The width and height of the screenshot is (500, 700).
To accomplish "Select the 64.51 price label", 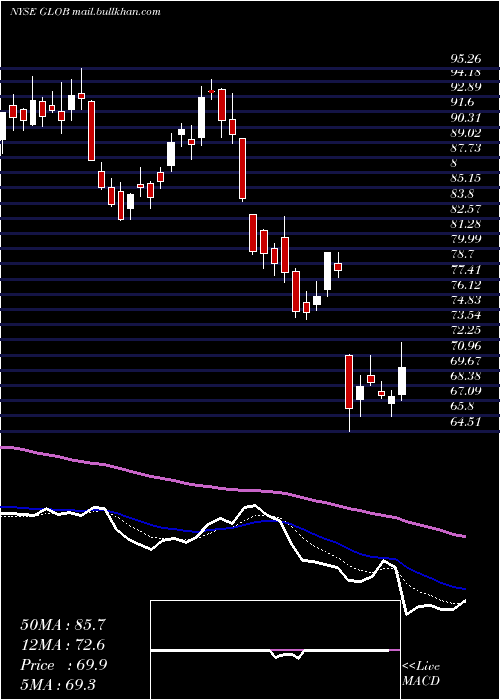I will coord(466,421).
